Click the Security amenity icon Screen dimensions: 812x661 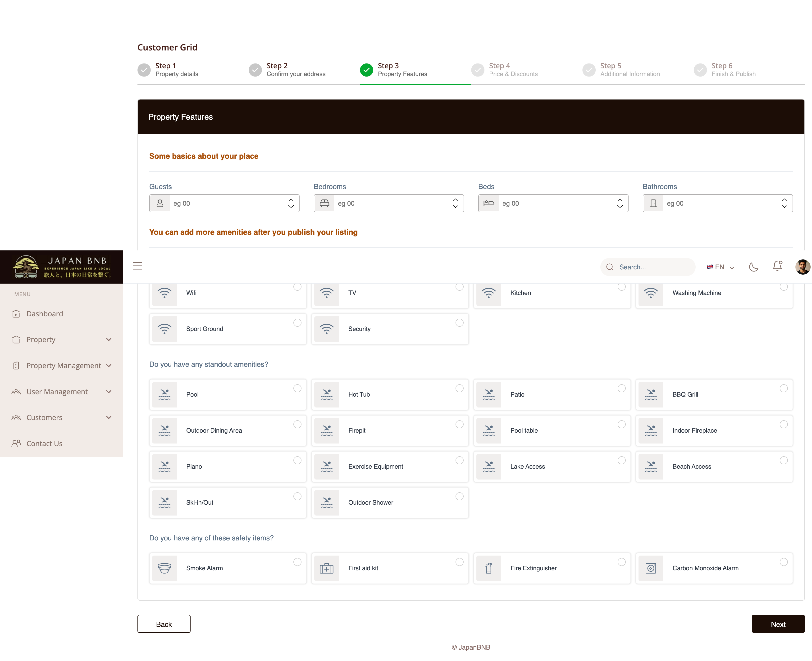click(326, 329)
